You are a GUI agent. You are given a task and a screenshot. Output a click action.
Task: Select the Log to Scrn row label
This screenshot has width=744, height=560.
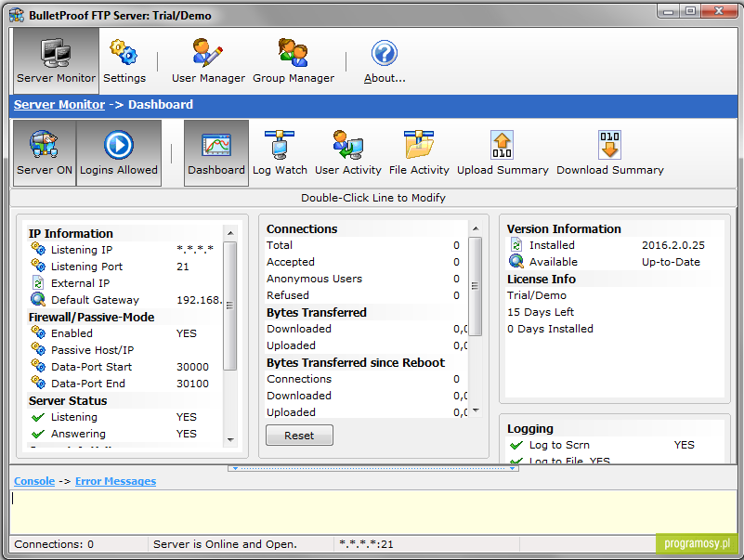pos(559,445)
